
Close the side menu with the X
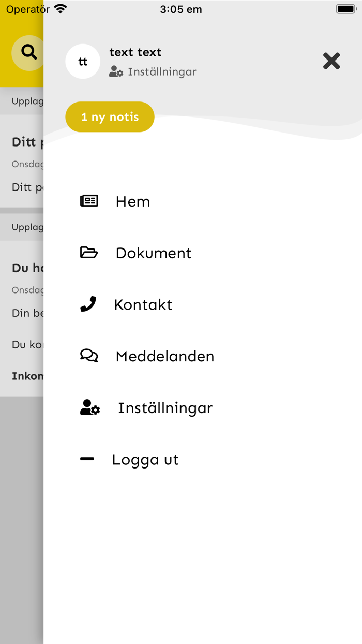[x=331, y=61]
